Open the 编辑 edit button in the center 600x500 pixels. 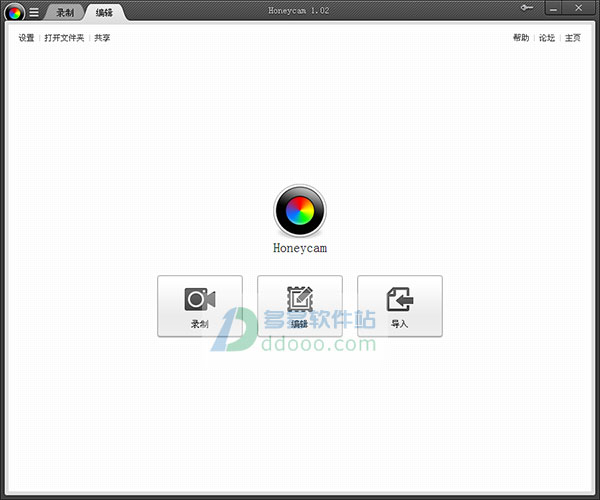point(300,306)
